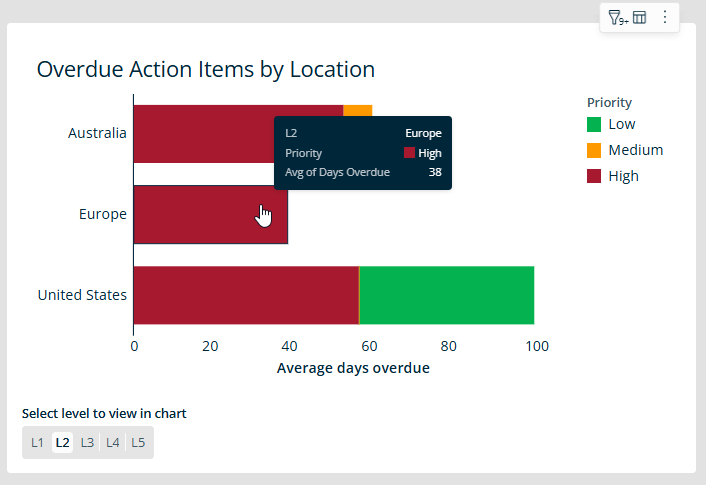Select the L1 level button

(37, 442)
